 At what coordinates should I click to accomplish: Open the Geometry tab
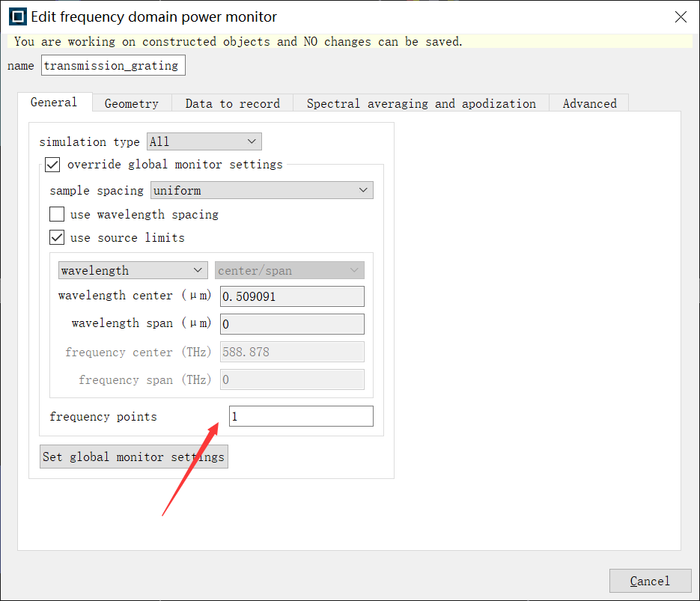[x=132, y=103]
